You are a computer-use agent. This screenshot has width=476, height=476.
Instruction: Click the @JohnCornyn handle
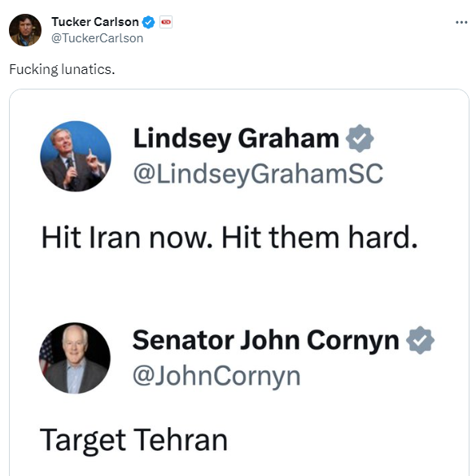pyautogui.click(x=216, y=376)
